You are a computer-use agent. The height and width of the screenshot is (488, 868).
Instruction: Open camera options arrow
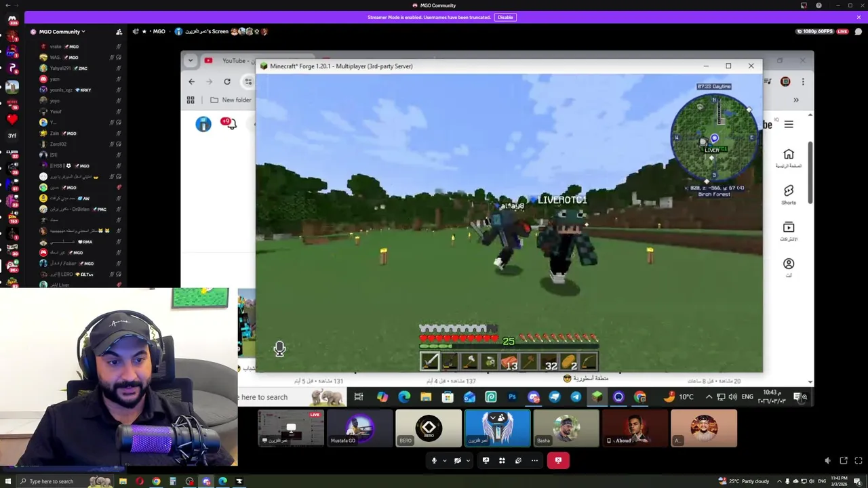[468, 461]
